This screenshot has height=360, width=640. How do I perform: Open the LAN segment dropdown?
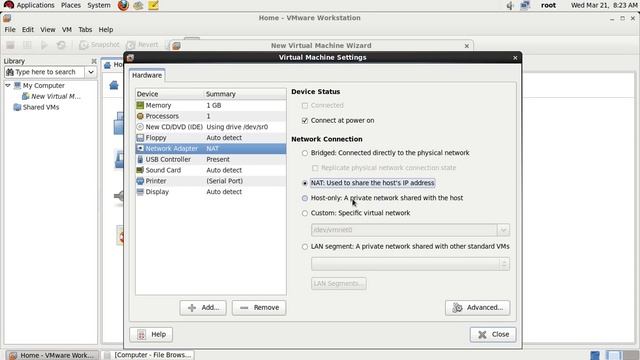(504, 264)
